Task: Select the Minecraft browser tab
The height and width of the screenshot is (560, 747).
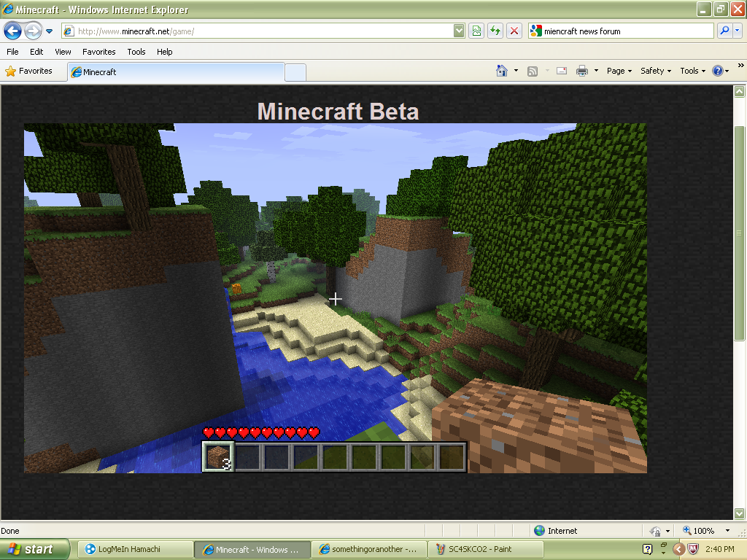Action: click(x=177, y=72)
